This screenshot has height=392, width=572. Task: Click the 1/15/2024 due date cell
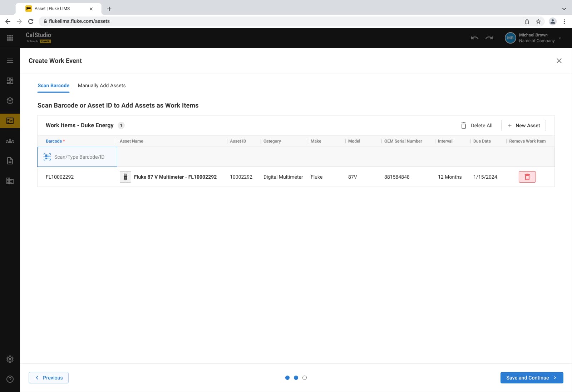click(485, 177)
